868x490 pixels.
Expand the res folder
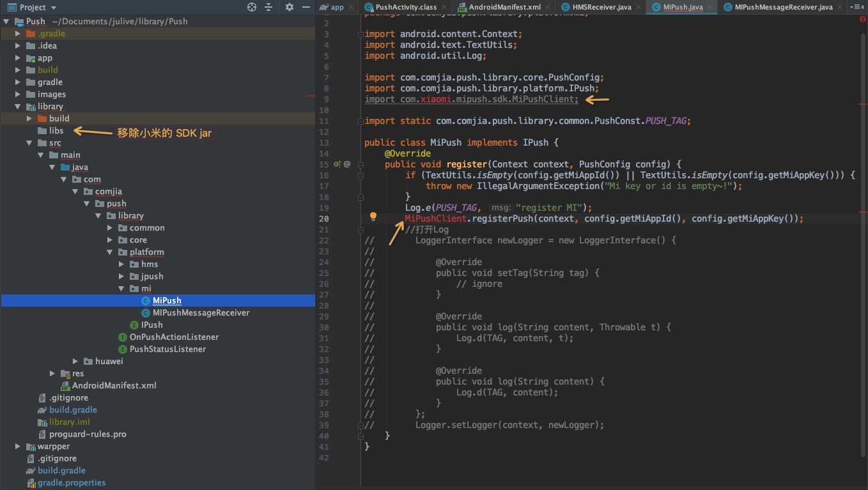pos(53,373)
